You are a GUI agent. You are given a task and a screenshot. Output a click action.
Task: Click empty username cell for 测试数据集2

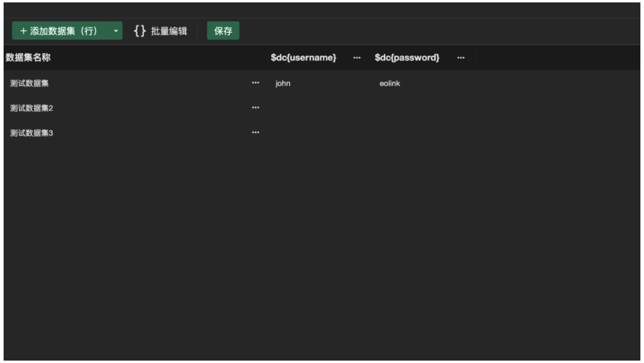319,108
